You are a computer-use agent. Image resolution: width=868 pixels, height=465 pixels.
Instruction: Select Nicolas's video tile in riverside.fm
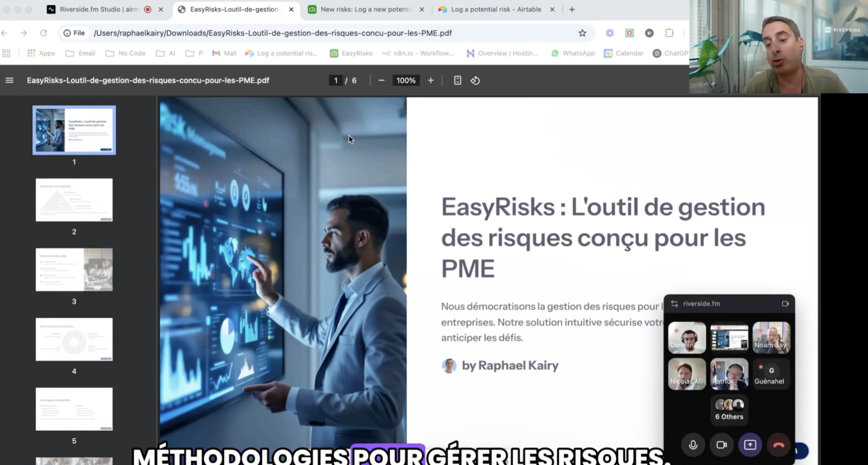coord(687,374)
